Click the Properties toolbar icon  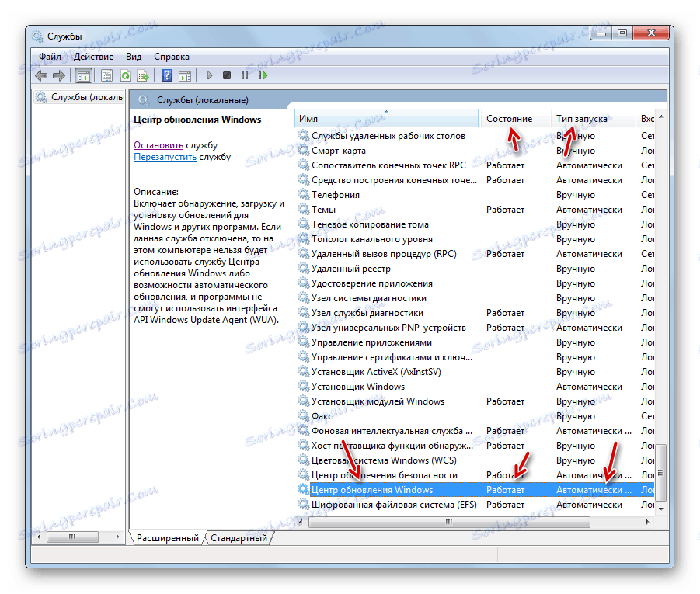pyautogui.click(x=106, y=76)
